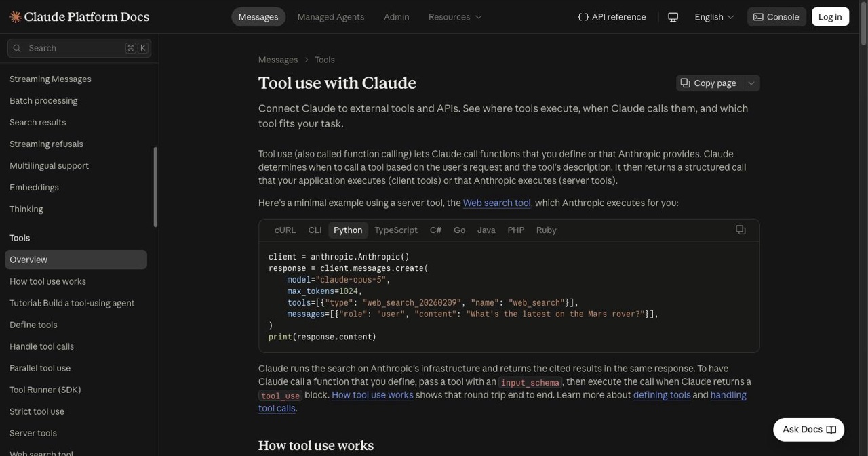Screen dimensions: 868x456
Task: Switch to the Admin tab
Action: tap(397, 17)
